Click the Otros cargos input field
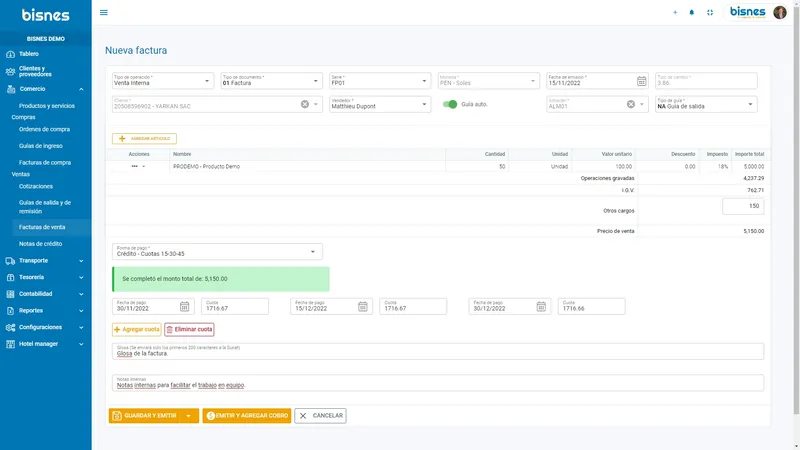 point(743,206)
